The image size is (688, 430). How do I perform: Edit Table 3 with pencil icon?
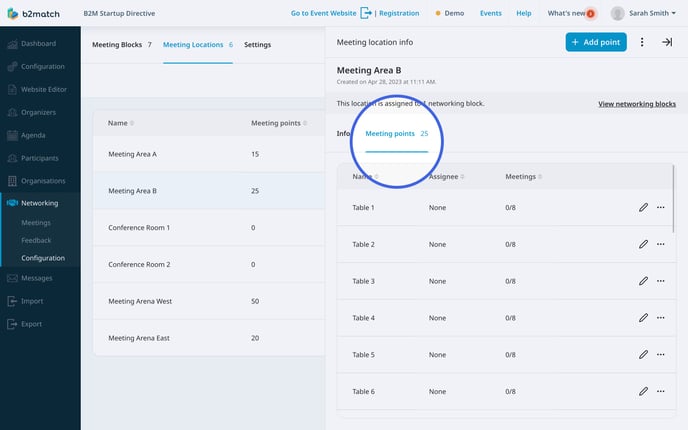pyautogui.click(x=643, y=281)
